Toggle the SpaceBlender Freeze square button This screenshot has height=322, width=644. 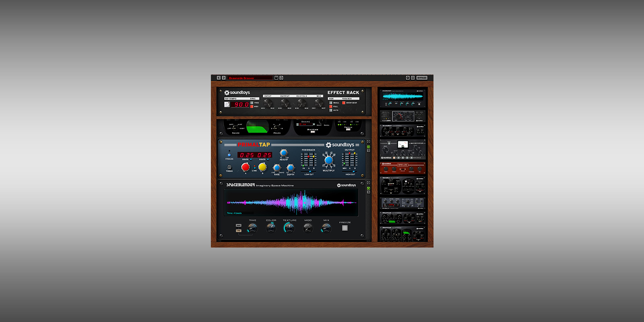click(x=345, y=228)
